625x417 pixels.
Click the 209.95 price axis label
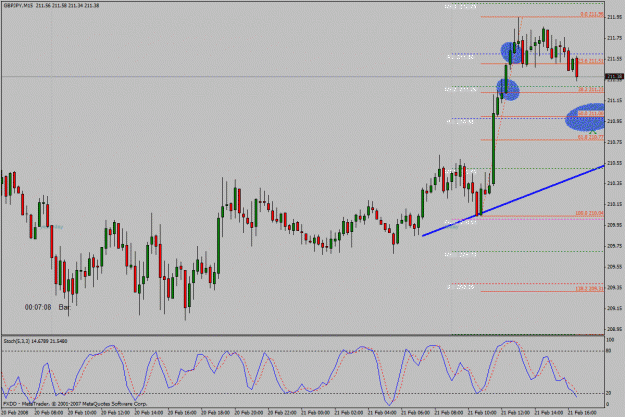coord(615,225)
